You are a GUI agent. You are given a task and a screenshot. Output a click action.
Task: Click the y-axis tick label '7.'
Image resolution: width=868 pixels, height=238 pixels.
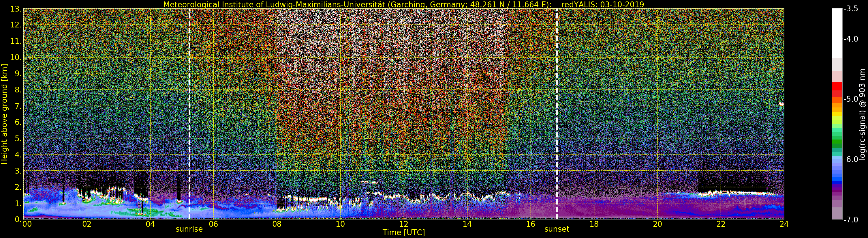click(18, 106)
